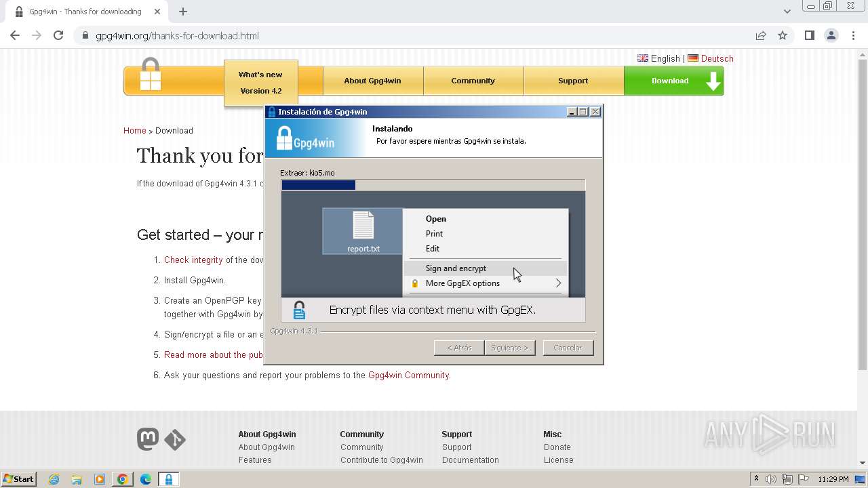
Task: Click the submenu arrow beside More GpgEX options
Action: [x=559, y=283]
